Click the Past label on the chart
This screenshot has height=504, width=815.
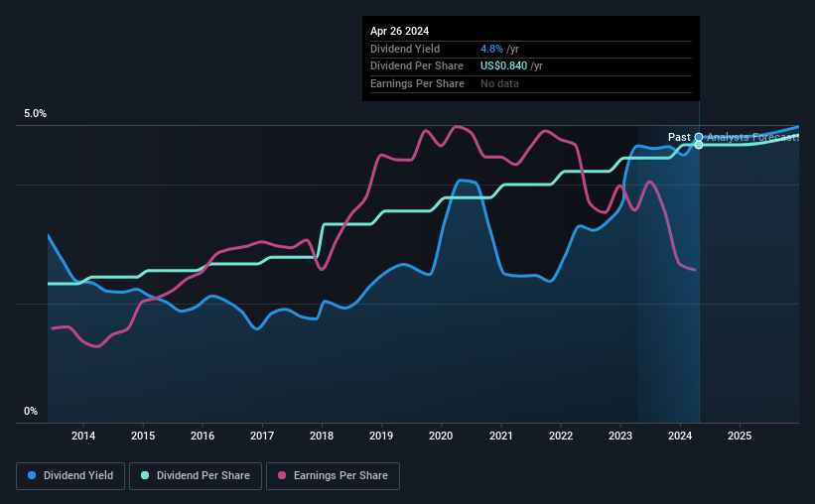679,137
